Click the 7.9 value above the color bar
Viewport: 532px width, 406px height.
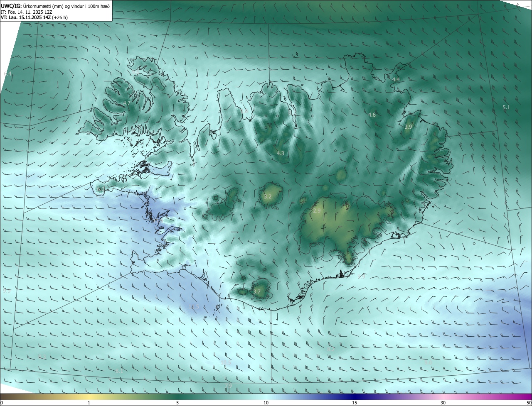[228, 386]
